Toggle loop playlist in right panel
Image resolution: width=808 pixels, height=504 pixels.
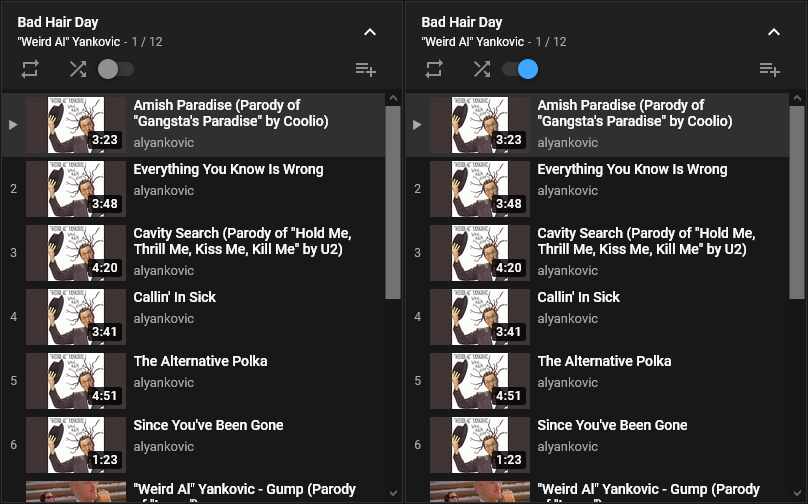coord(434,69)
